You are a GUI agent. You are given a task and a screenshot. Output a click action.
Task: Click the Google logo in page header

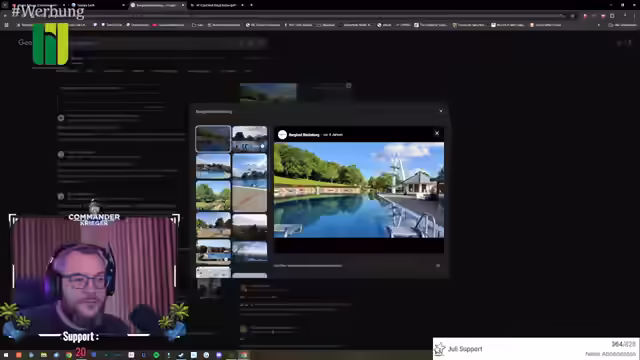click(x=25, y=42)
